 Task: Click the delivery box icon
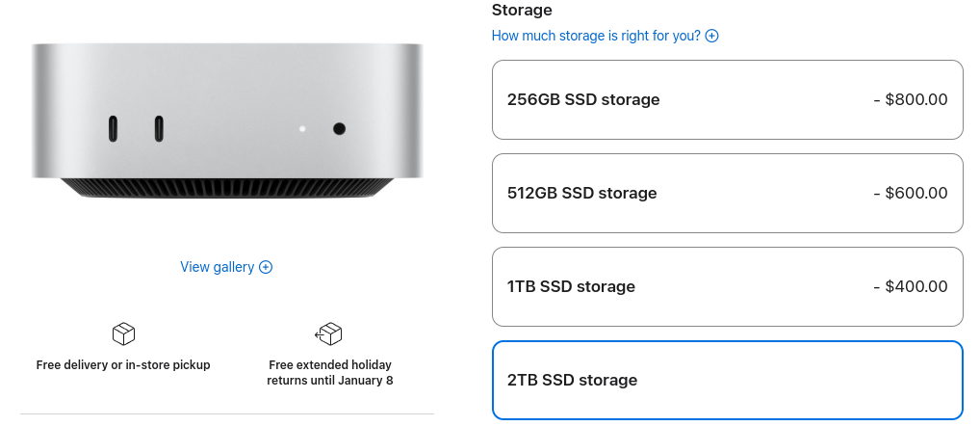(x=123, y=334)
